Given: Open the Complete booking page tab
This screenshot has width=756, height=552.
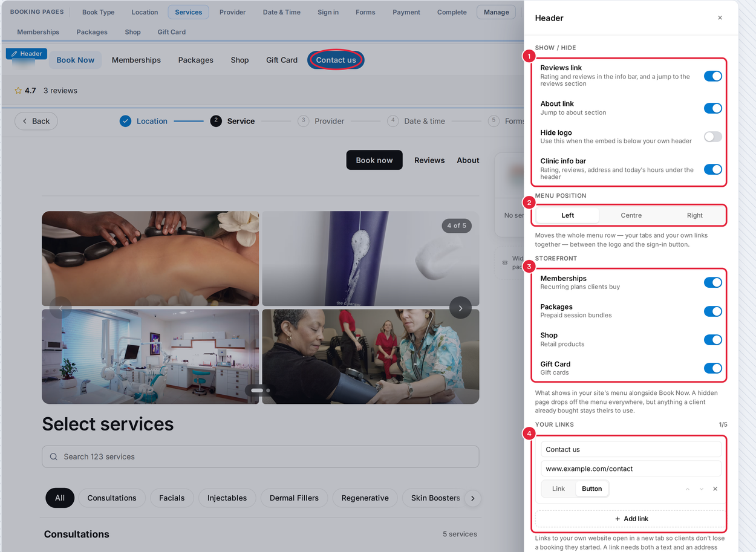Looking at the screenshot, I should [x=452, y=12].
